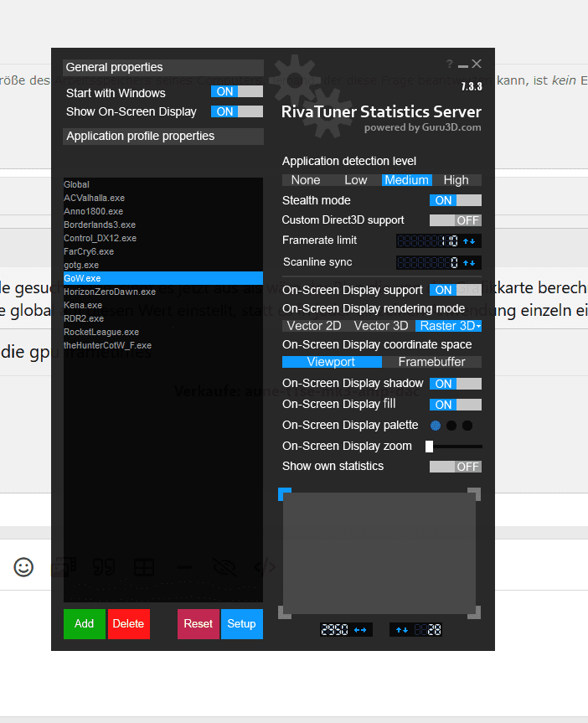The width and height of the screenshot is (588, 723).
Task: Select Borderlands3.exe profile
Action: coord(163,225)
